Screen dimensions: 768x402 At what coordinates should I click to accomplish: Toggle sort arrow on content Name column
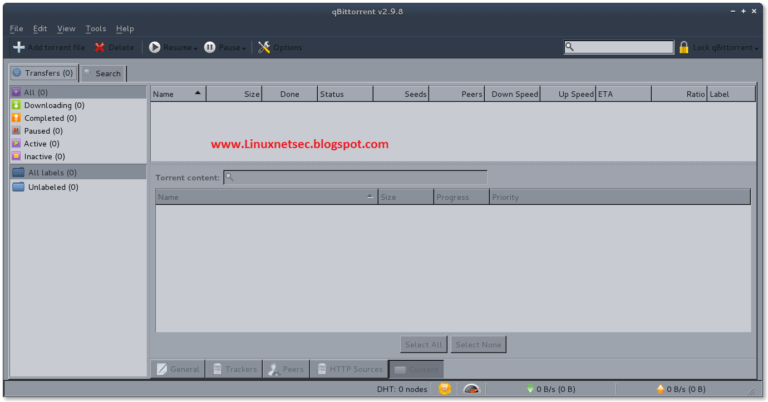(370, 196)
